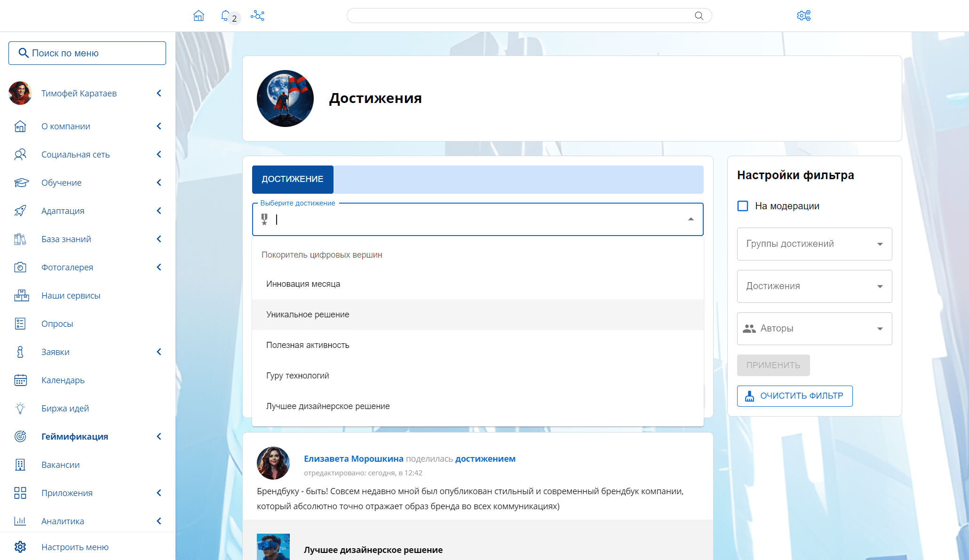Click the search magnifier in top search bar
Viewport: 969px width, 560px height.
point(699,16)
